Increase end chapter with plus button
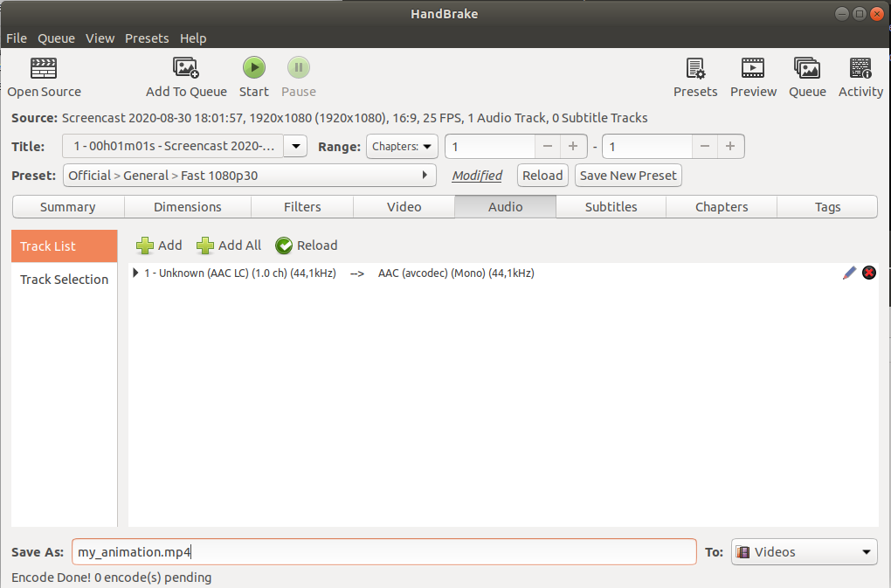This screenshot has height=588, width=891. coord(730,147)
